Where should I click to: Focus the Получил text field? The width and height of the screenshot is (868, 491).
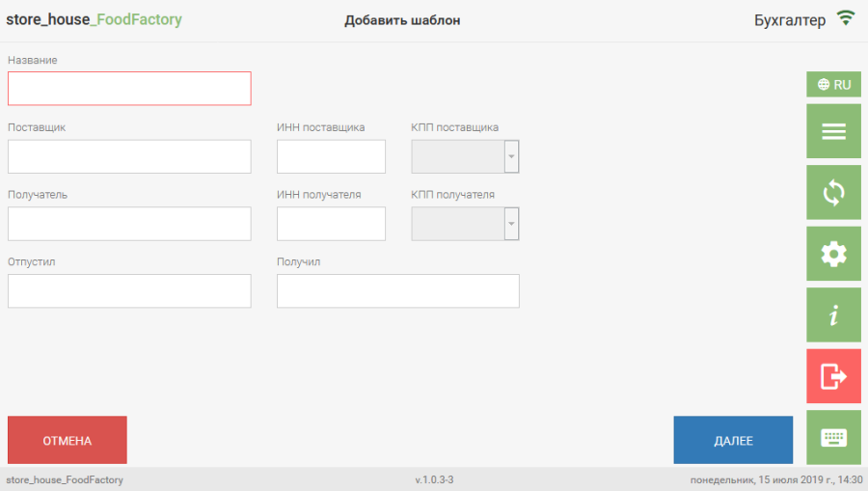coord(397,291)
